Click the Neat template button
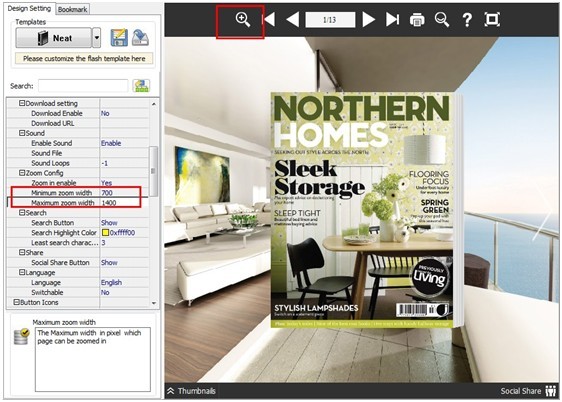 [x=53, y=38]
